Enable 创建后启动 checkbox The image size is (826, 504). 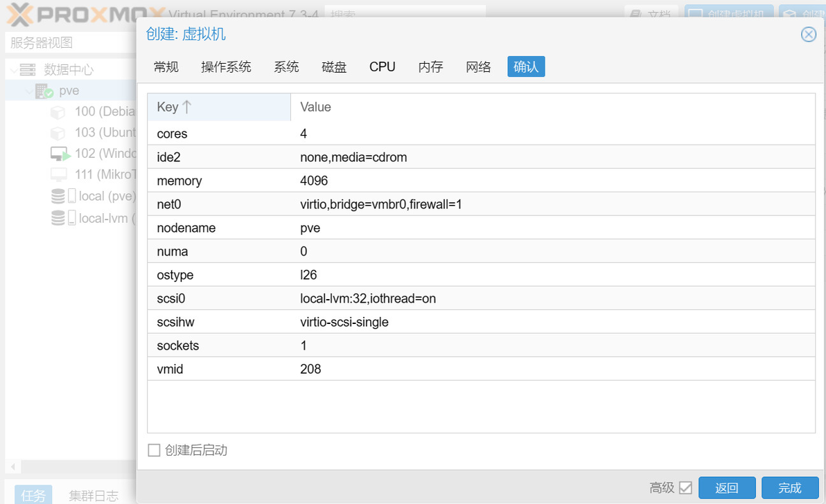(x=154, y=450)
